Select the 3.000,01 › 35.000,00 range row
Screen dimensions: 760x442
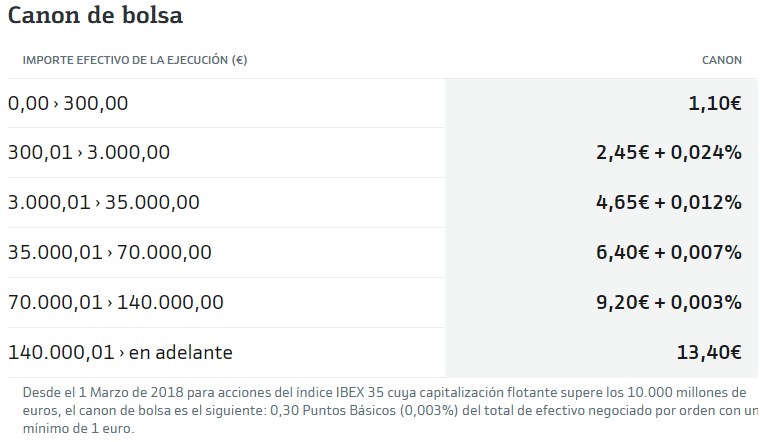click(x=104, y=203)
